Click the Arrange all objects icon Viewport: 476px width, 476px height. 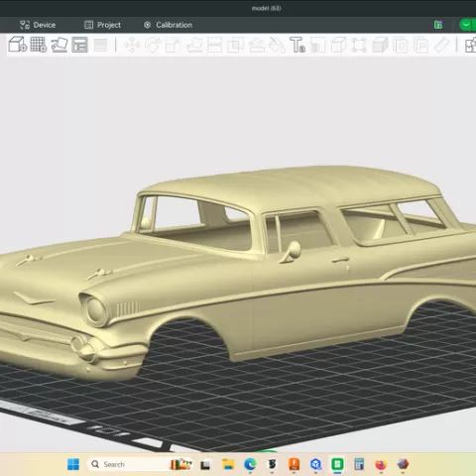(79, 45)
